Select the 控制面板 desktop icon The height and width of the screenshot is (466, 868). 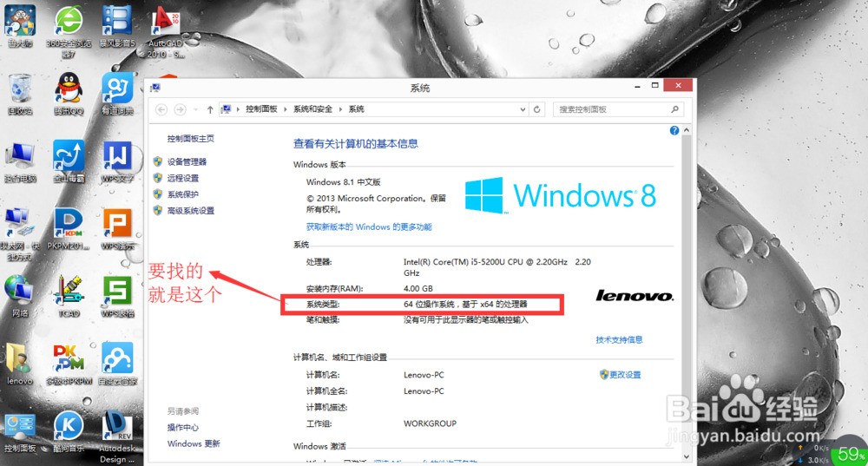click(x=20, y=433)
